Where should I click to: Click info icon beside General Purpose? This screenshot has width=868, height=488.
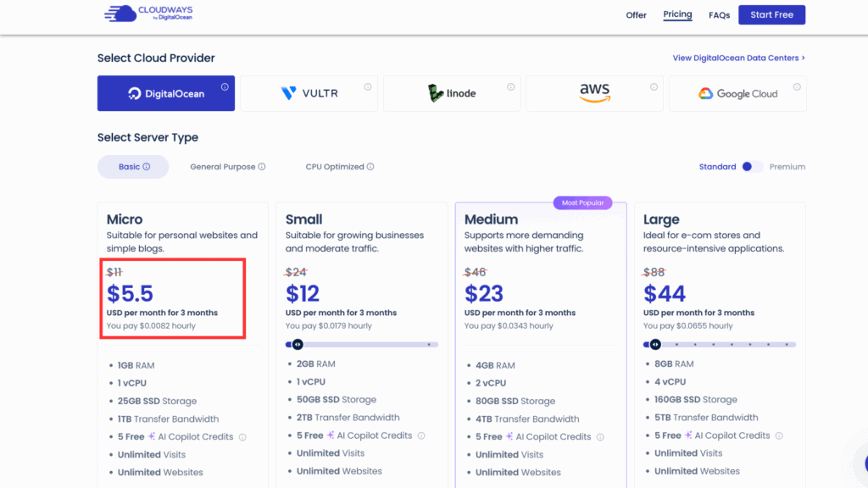click(262, 167)
